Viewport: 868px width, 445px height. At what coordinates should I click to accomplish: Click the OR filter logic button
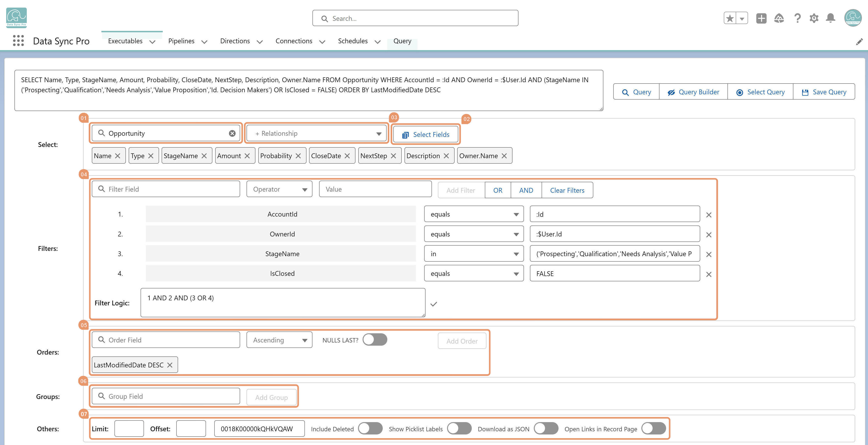click(x=498, y=190)
